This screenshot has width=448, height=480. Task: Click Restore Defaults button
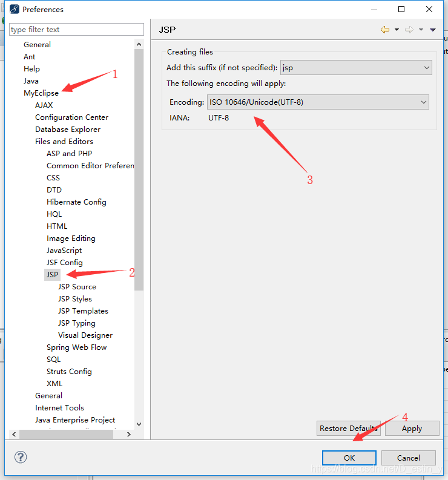(x=349, y=429)
